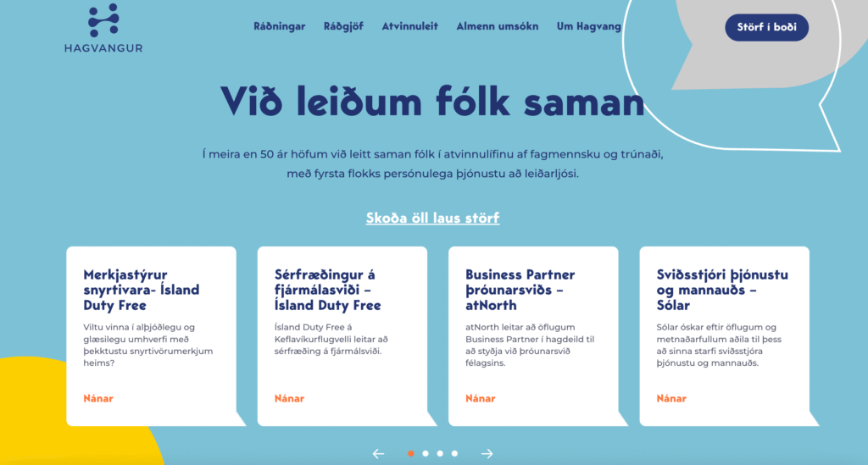Open the Business Partner þróunarsviðs card title

click(x=520, y=290)
